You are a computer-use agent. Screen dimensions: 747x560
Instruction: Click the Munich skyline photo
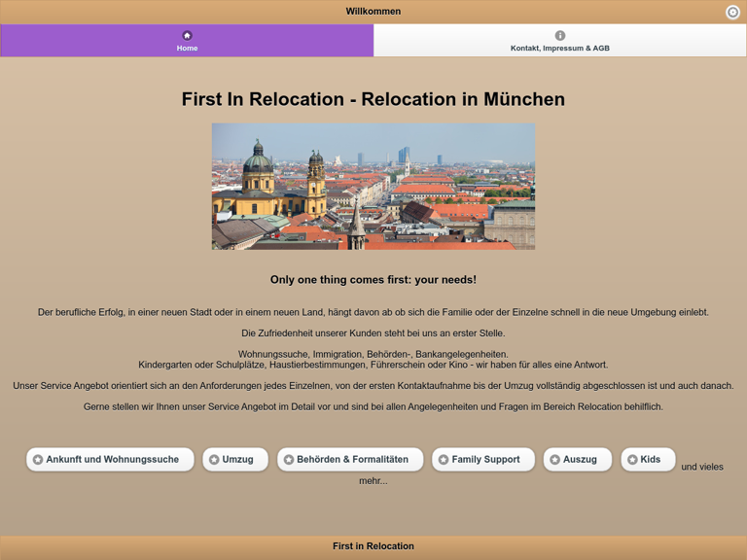(x=373, y=187)
